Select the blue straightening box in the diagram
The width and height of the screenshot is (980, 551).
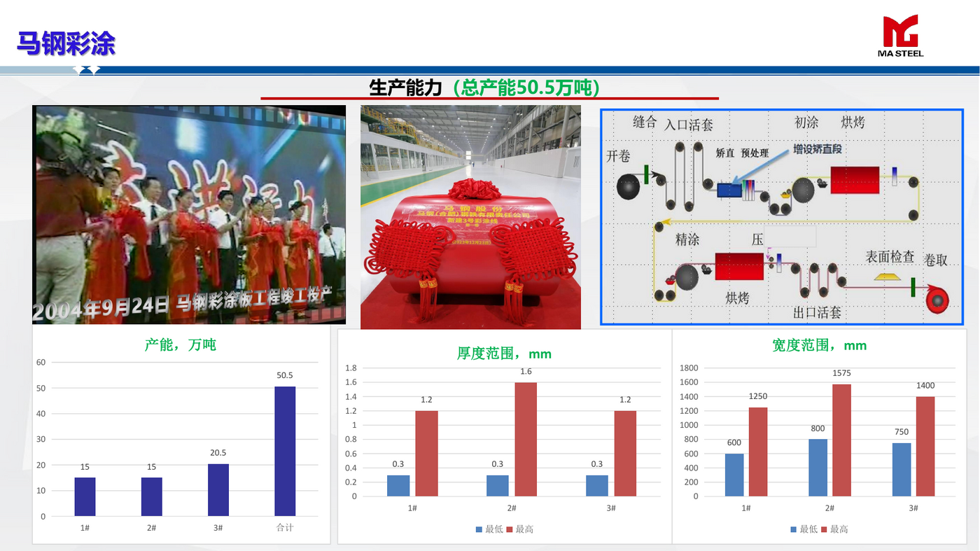(730, 189)
